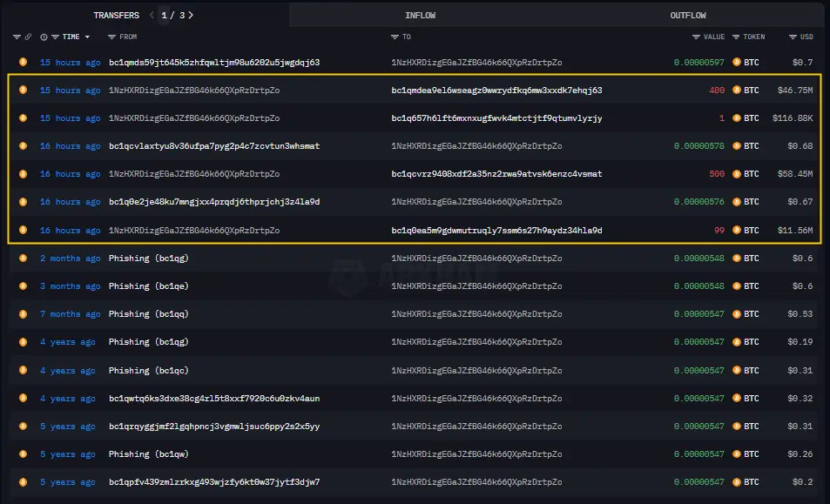This screenshot has height=504, width=830.
Task: Click the chain link icon in header
Action: pyautogui.click(x=28, y=37)
